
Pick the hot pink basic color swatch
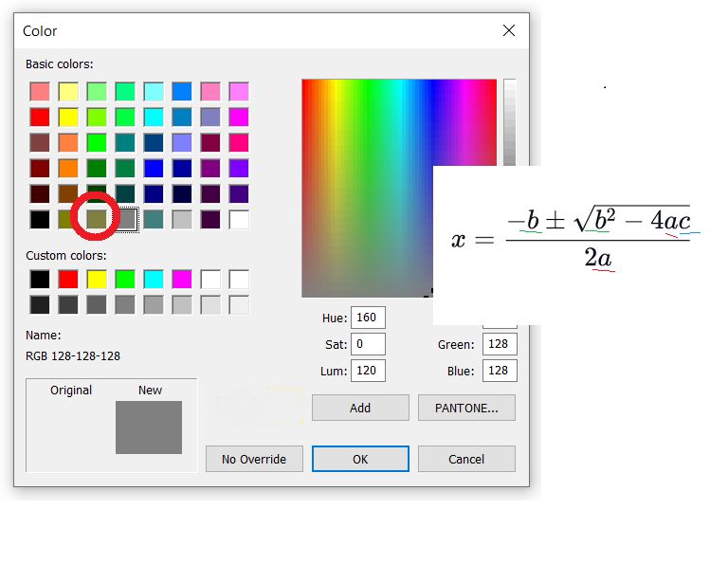(x=239, y=142)
